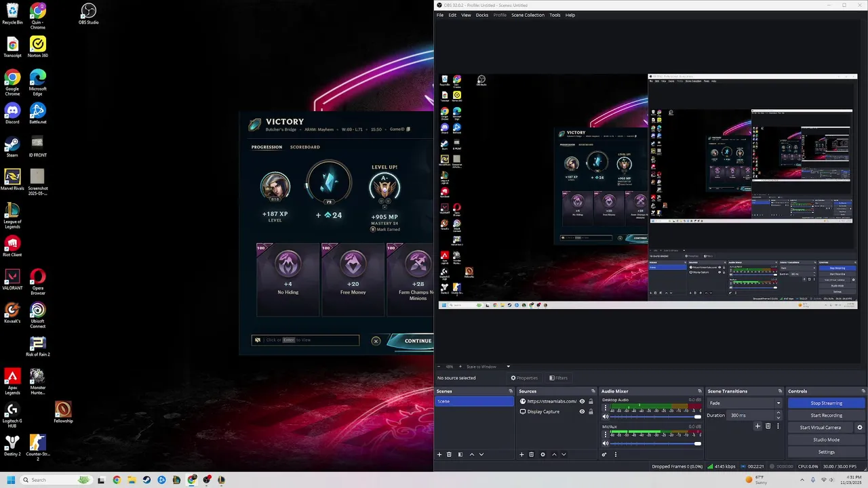Toggle lock on streamlabs browser source
The image size is (868, 488).
(x=591, y=401)
